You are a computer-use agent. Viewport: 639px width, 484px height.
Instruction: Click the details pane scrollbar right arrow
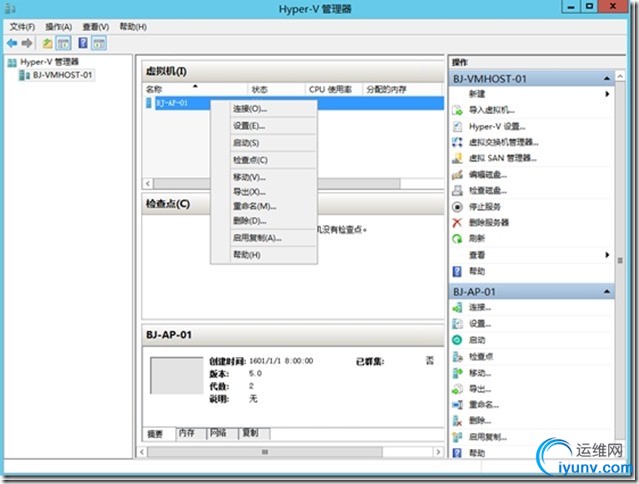(x=438, y=452)
